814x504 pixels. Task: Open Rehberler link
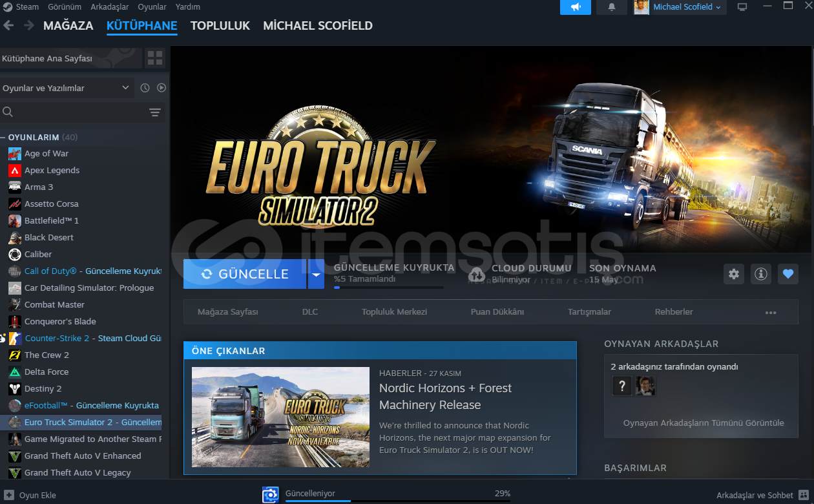(674, 312)
